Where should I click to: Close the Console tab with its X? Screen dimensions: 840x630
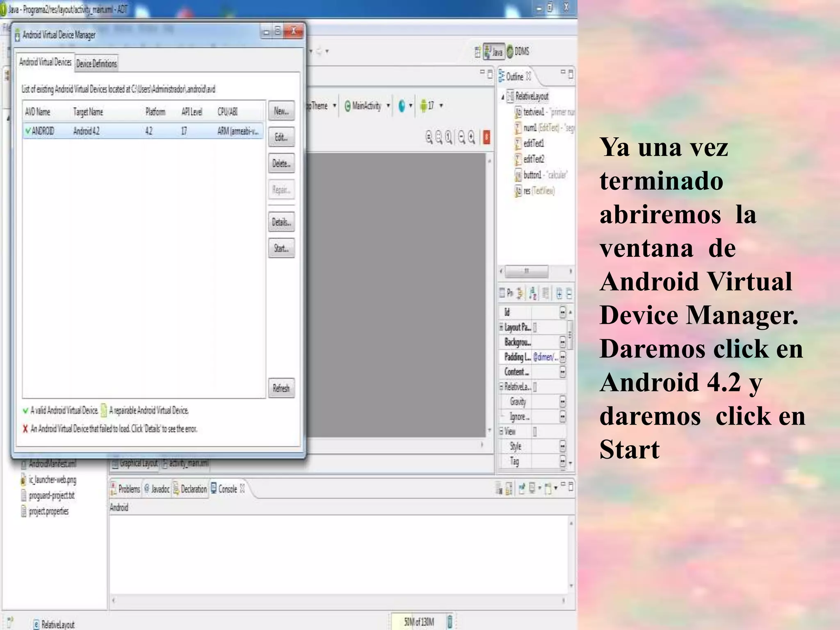point(242,488)
